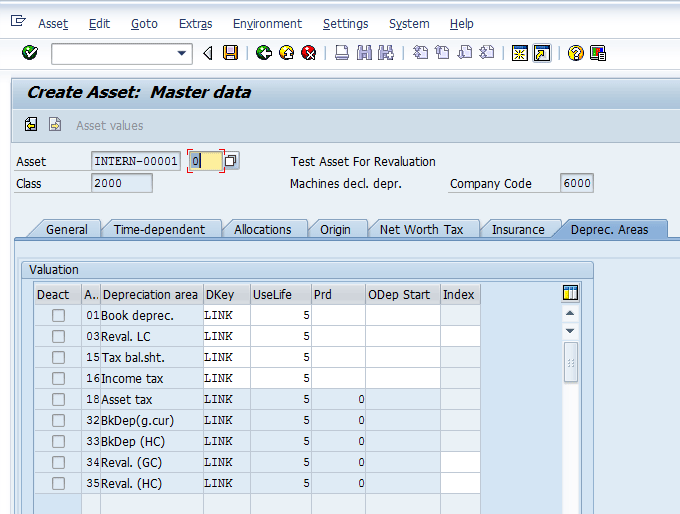Viewport: 680px width, 514px height.
Task: Click the green Back arrow icon
Action: [264, 53]
